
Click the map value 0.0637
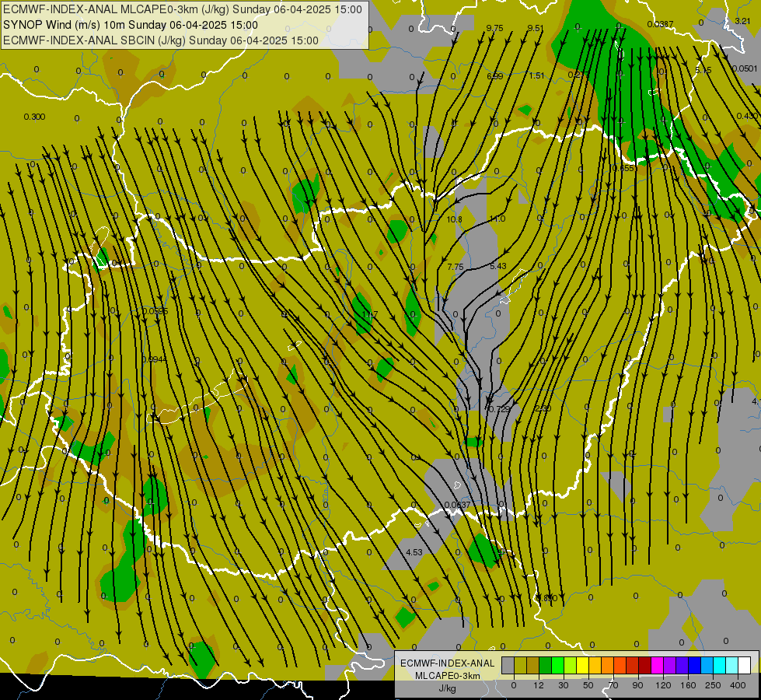[458, 505]
